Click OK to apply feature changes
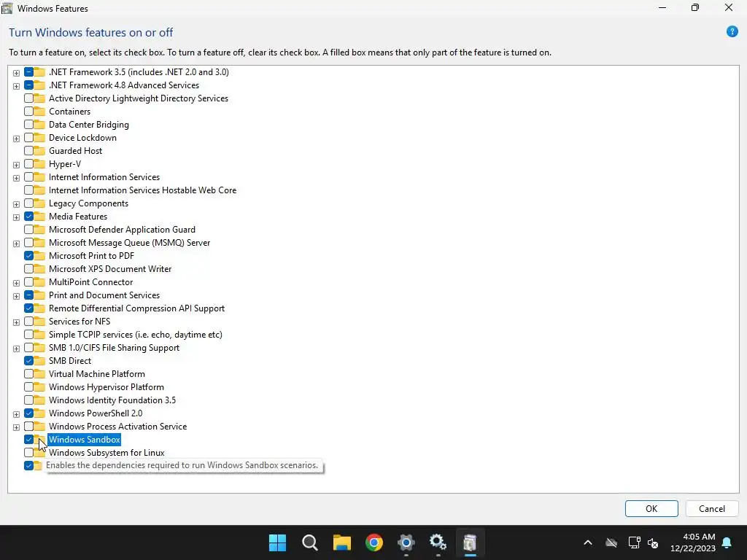The image size is (747, 560). [x=651, y=508]
